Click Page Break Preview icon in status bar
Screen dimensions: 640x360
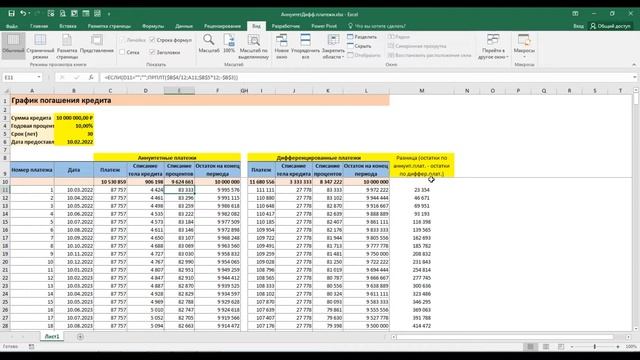[x=561, y=347]
